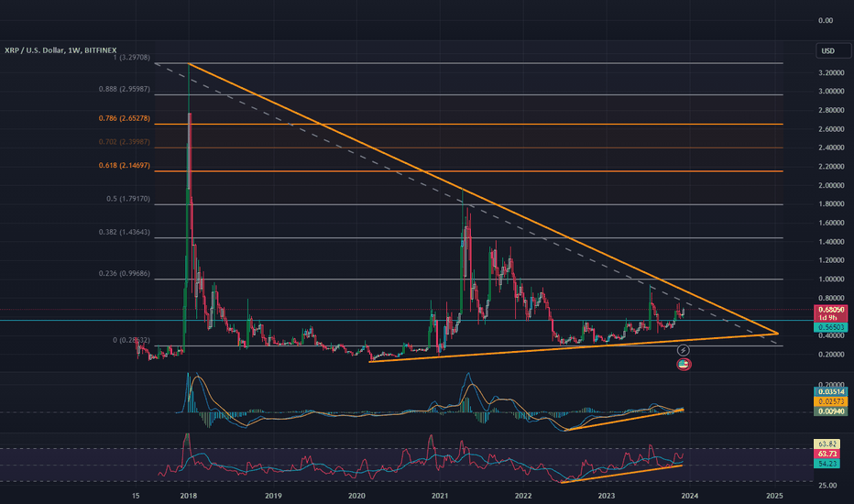Click the 2018 label on time axis
The width and height of the screenshot is (854, 504).
coord(189,496)
